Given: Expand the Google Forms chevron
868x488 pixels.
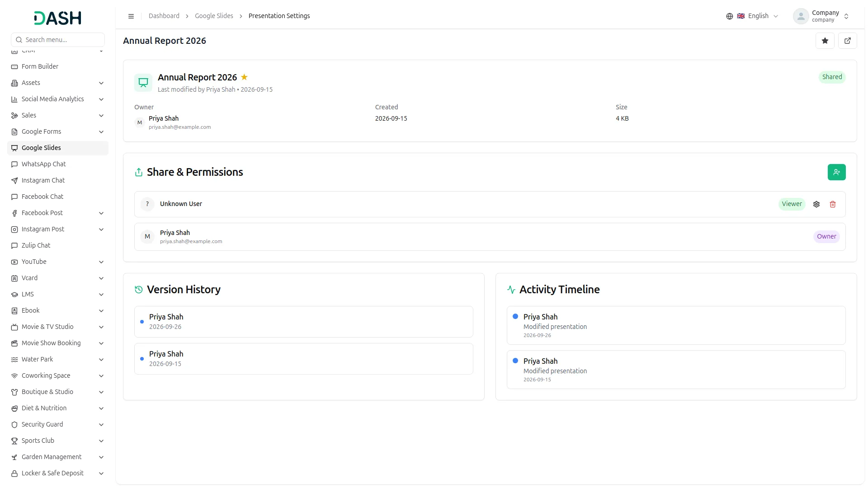Looking at the screenshot, I should (x=101, y=132).
